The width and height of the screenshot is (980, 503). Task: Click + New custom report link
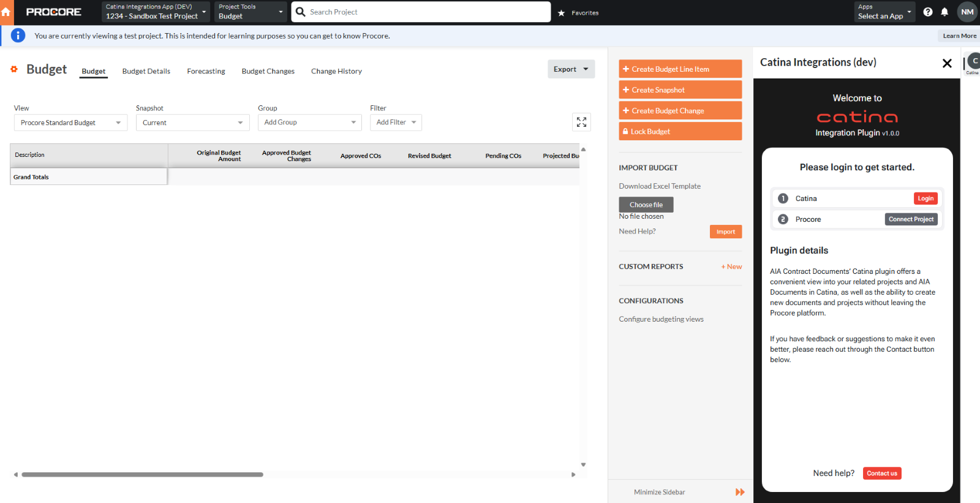[731, 267]
